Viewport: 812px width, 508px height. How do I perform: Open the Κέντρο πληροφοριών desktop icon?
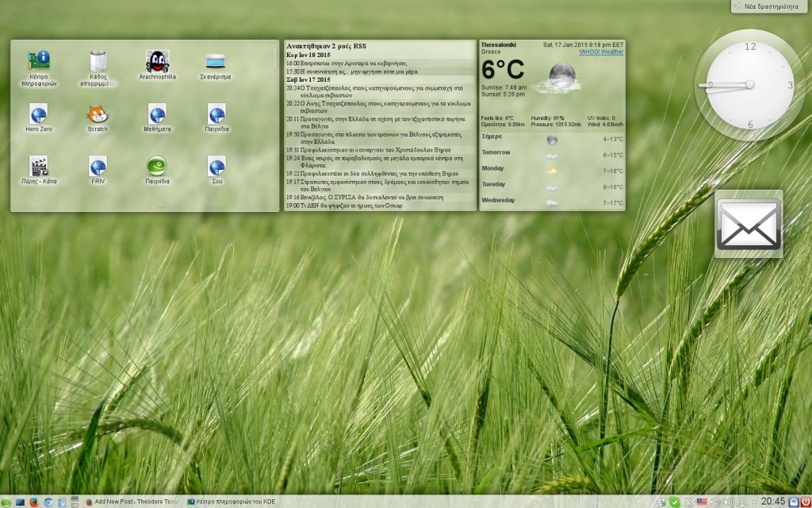39,68
